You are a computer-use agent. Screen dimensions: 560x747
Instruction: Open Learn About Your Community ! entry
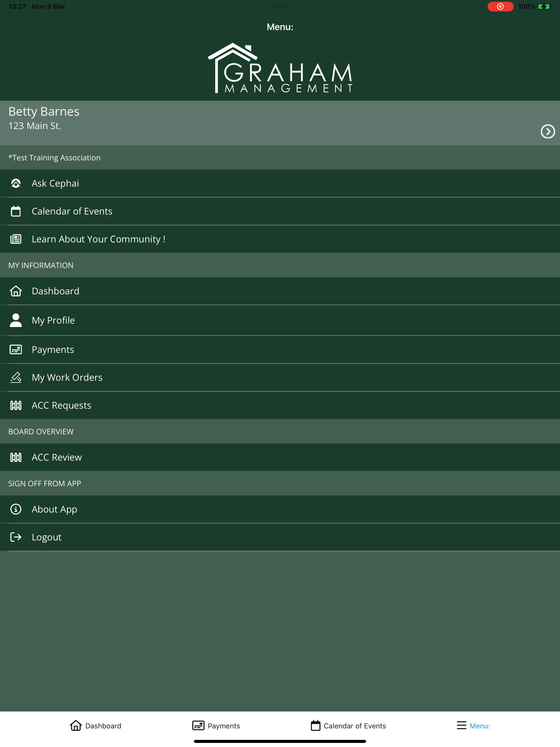pos(280,239)
